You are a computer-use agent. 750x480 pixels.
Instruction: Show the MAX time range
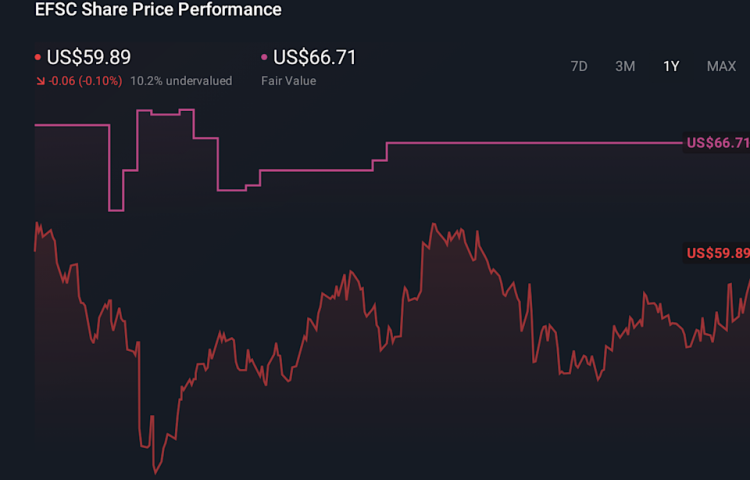721,66
